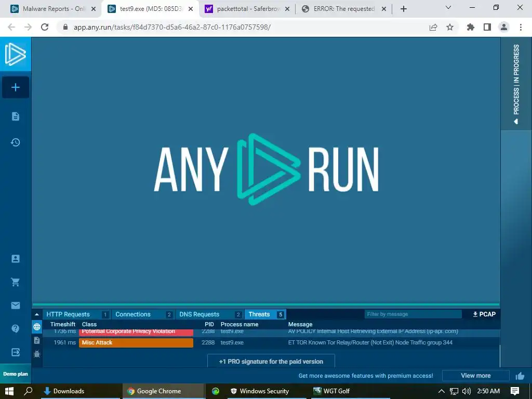The width and height of the screenshot is (532, 399).
Task: Open contact mail envelope icon
Action: coord(16,305)
